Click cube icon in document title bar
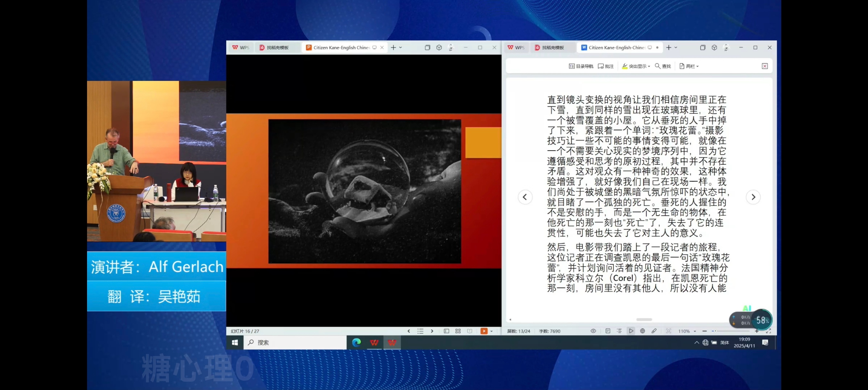Image resolution: width=868 pixels, height=390 pixels. [x=714, y=47]
